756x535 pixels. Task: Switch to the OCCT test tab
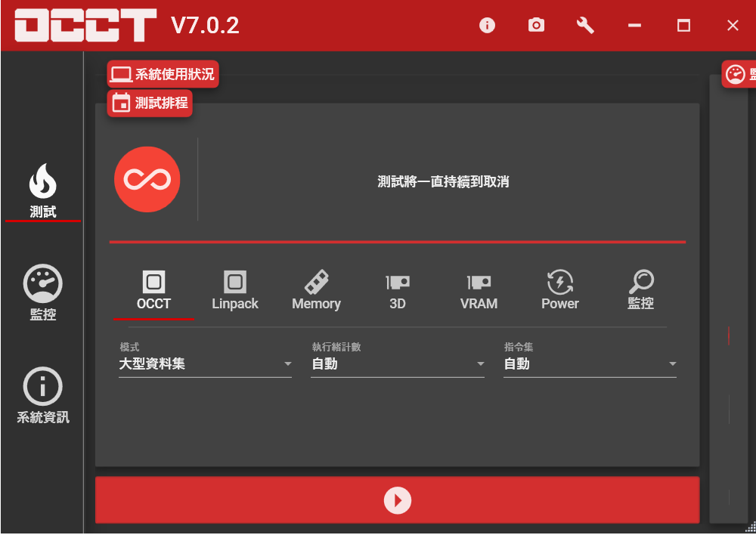coord(153,291)
